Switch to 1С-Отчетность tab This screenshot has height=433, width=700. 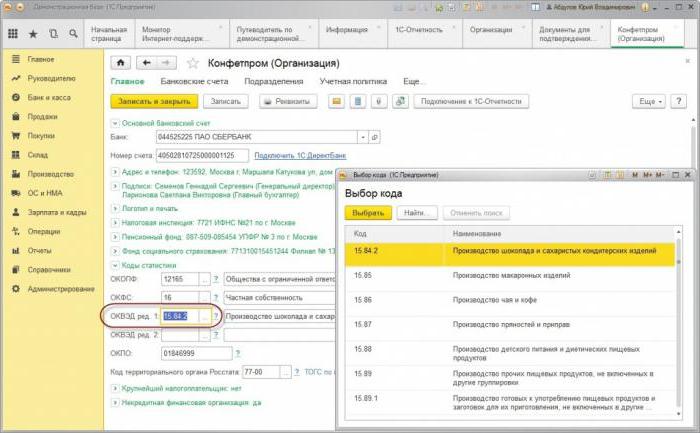tap(425, 34)
